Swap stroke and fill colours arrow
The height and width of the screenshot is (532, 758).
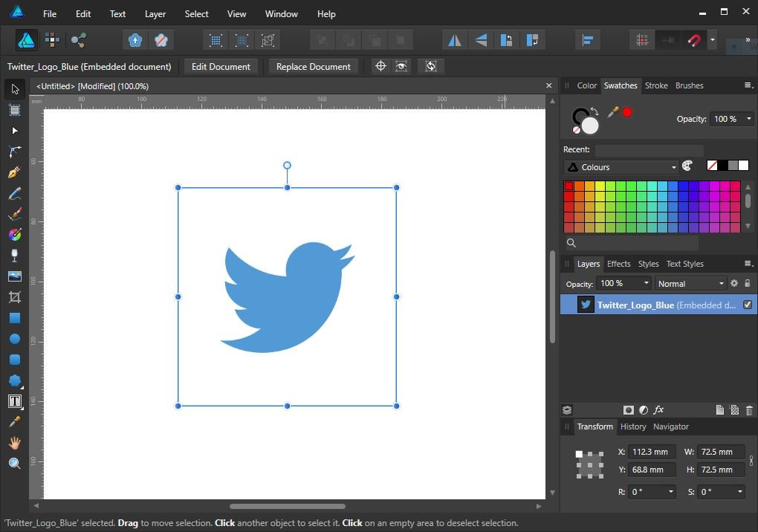point(594,111)
